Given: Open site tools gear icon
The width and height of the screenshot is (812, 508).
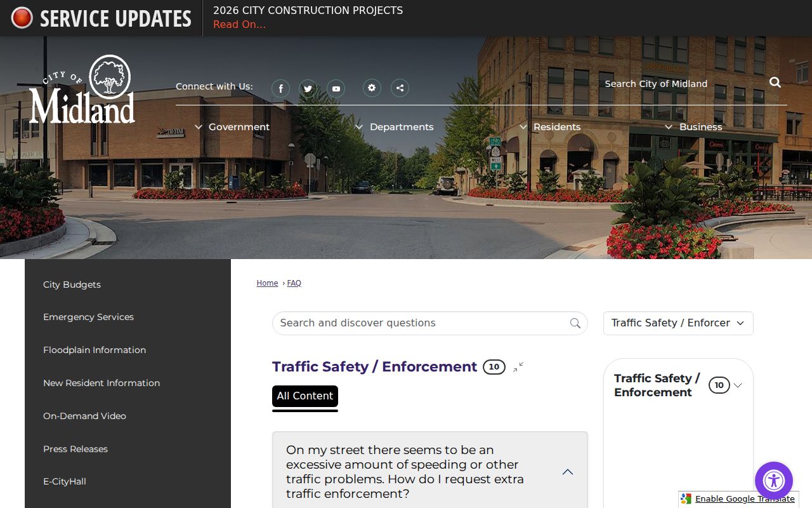Looking at the screenshot, I should coord(372,88).
